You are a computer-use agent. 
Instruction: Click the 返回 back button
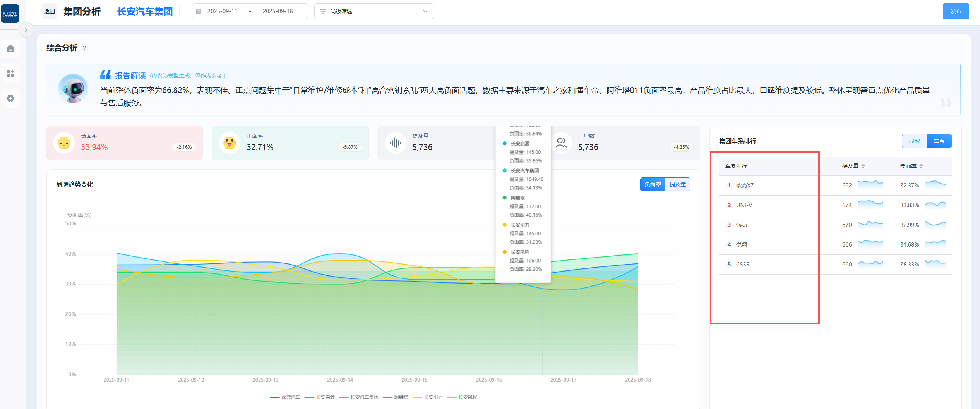[x=50, y=11]
